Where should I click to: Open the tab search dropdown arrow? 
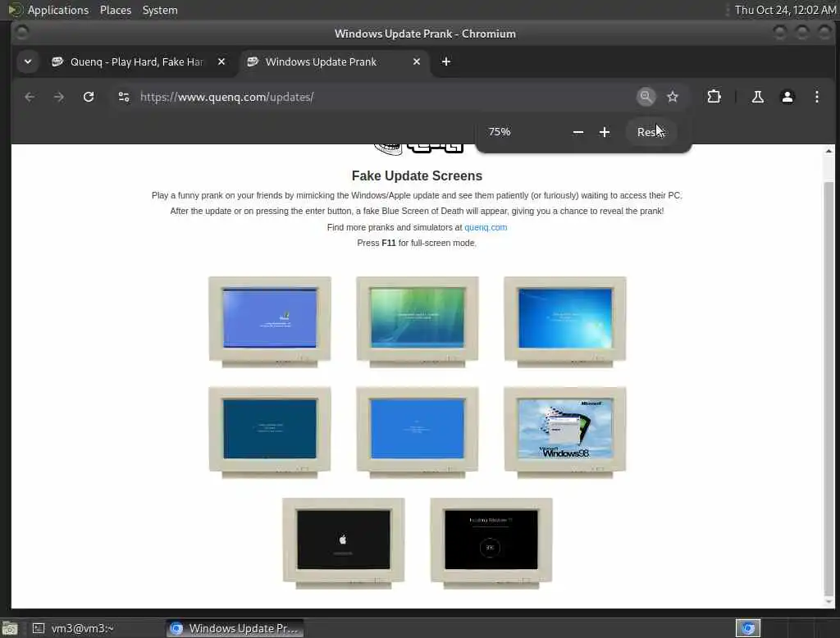tap(28, 62)
